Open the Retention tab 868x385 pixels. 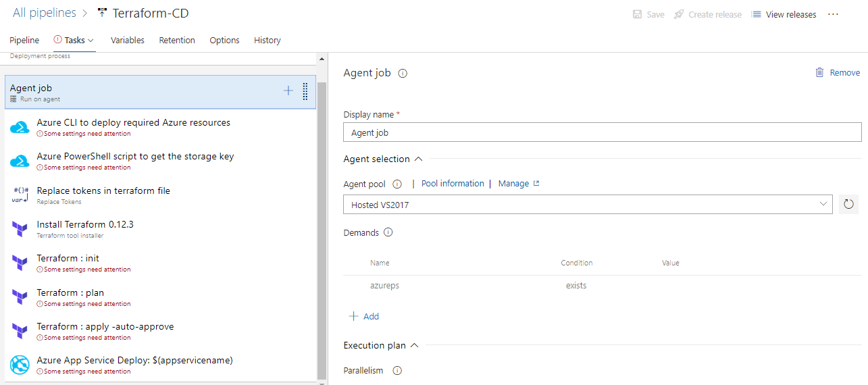(x=177, y=41)
